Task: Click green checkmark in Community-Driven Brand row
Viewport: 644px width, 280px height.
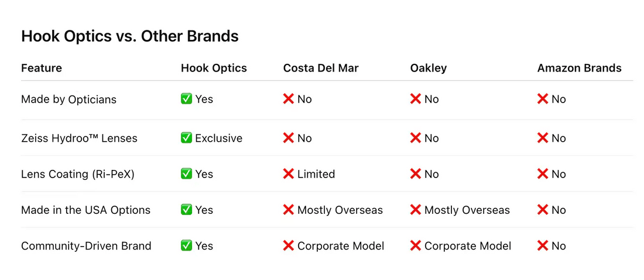Action: [186, 246]
